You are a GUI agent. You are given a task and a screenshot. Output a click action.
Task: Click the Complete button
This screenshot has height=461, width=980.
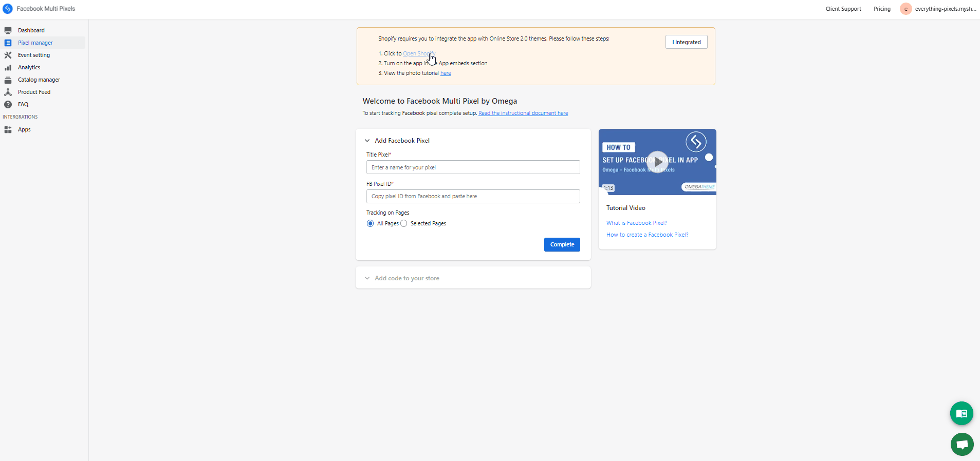[x=562, y=245]
